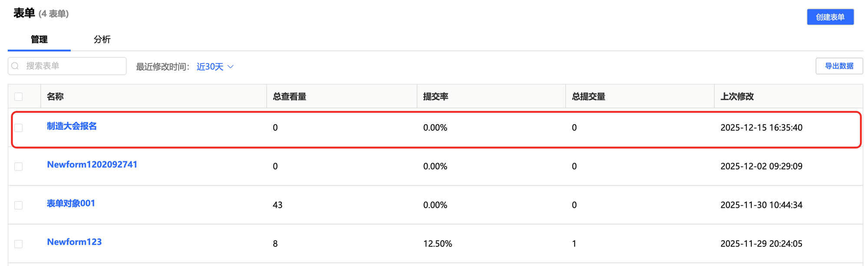The image size is (868, 266).
Task: Select the Newform123 row checkbox
Action: tap(18, 244)
